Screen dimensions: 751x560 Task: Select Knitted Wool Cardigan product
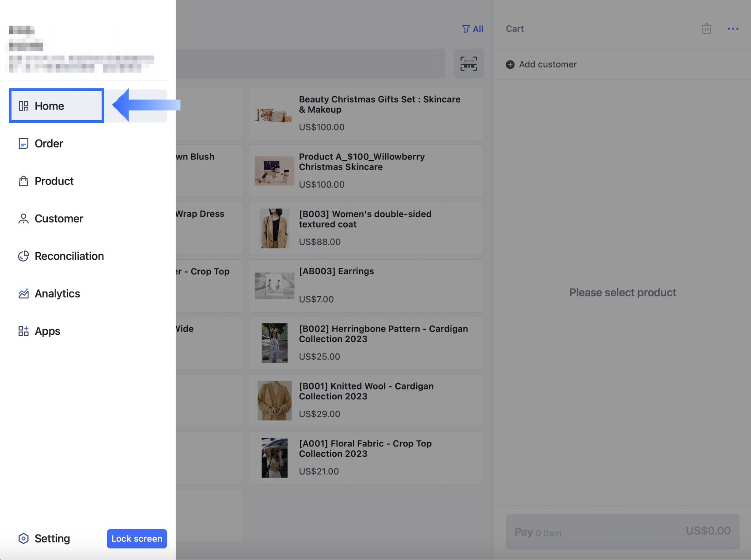click(x=366, y=401)
